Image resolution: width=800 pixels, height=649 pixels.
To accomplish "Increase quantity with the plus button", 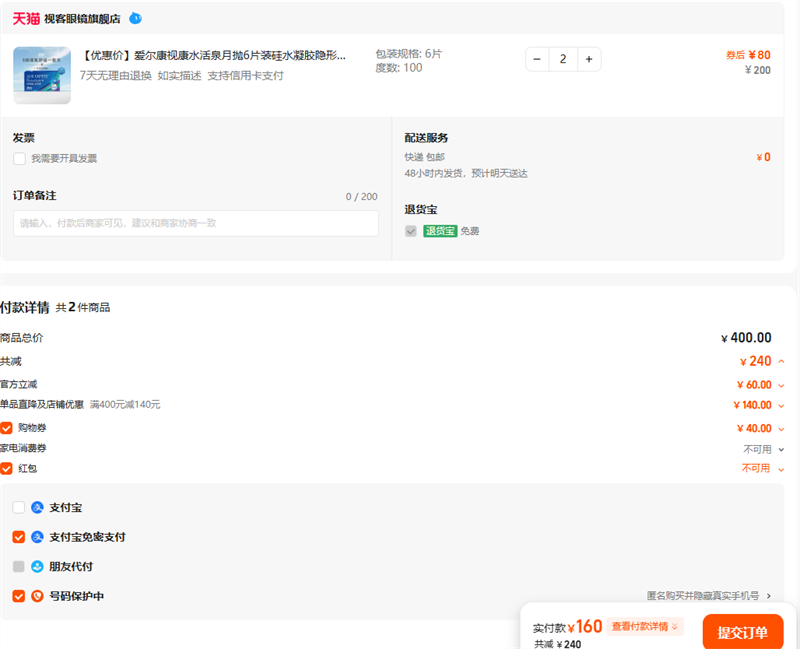I will point(589,59).
